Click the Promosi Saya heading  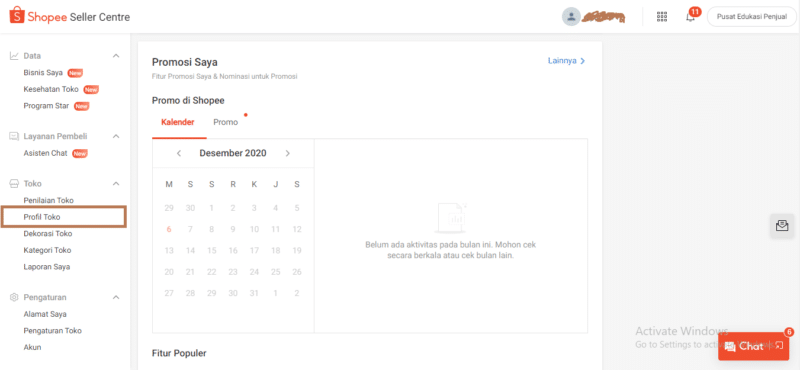point(185,62)
